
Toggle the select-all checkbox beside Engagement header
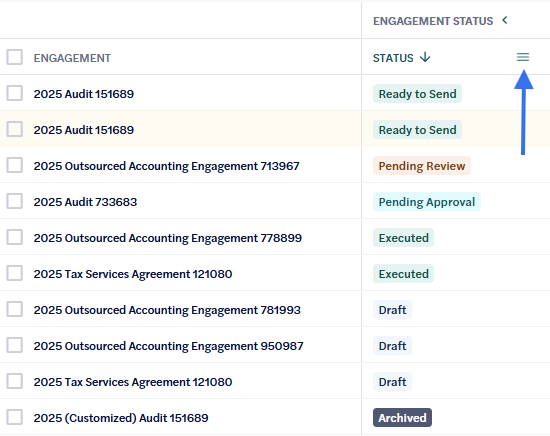pos(14,57)
